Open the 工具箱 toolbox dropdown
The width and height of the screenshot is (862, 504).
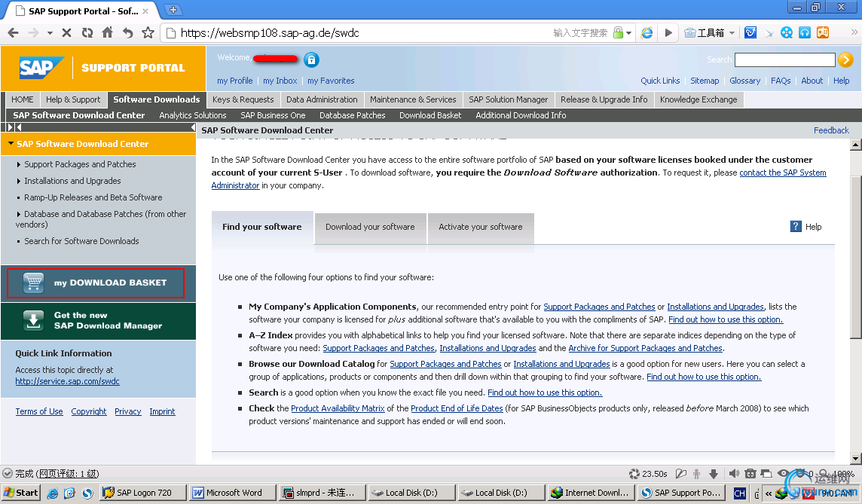tap(710, 32)
